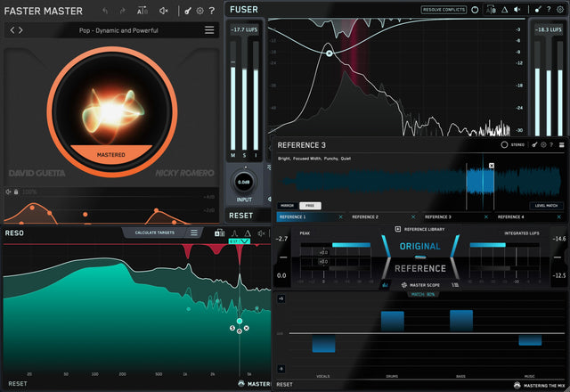Click the Master Scope icon
This screenshot has height=392, width=570.
403,285
